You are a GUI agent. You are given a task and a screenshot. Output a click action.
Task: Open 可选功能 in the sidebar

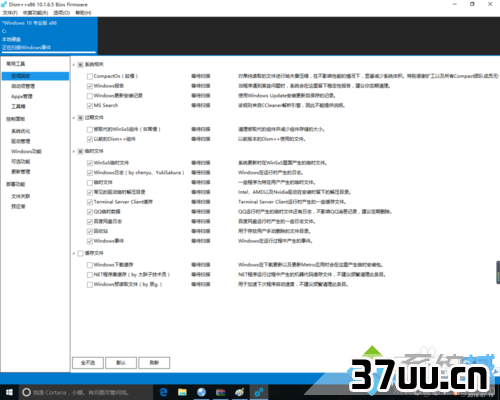pyautogui.click(x=21, y=161)
